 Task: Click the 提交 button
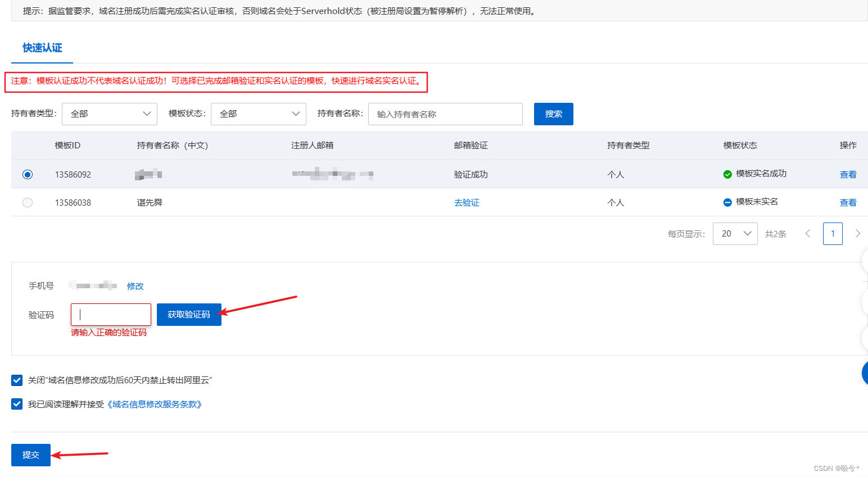pyautogui.click(x=31, y=455)
